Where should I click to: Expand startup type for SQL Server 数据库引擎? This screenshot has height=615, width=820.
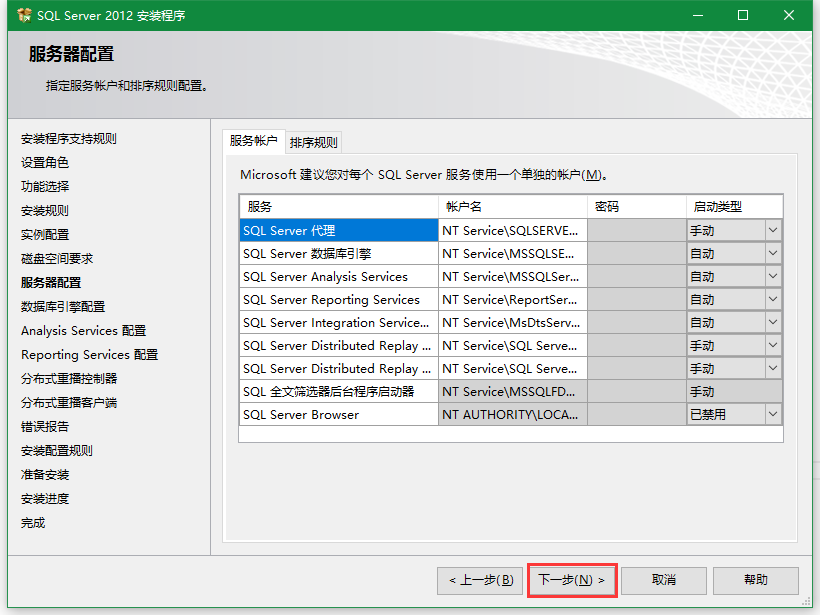(772, 253)
